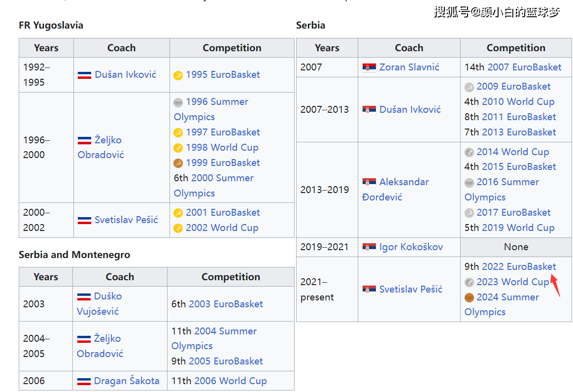
Task: Click the silver medal icon for 2014 World Cup
Action: click(469, 152)
